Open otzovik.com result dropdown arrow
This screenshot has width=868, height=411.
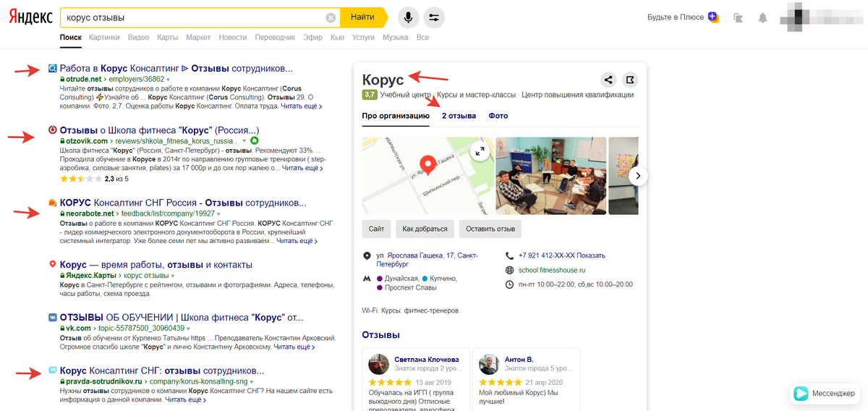[x=244, y=140]
